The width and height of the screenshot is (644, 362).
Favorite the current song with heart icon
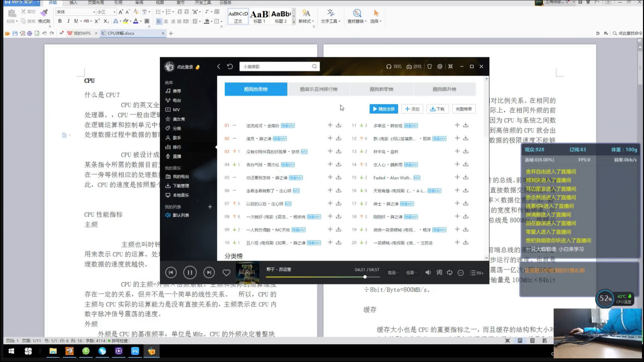(x=226, y=273)
